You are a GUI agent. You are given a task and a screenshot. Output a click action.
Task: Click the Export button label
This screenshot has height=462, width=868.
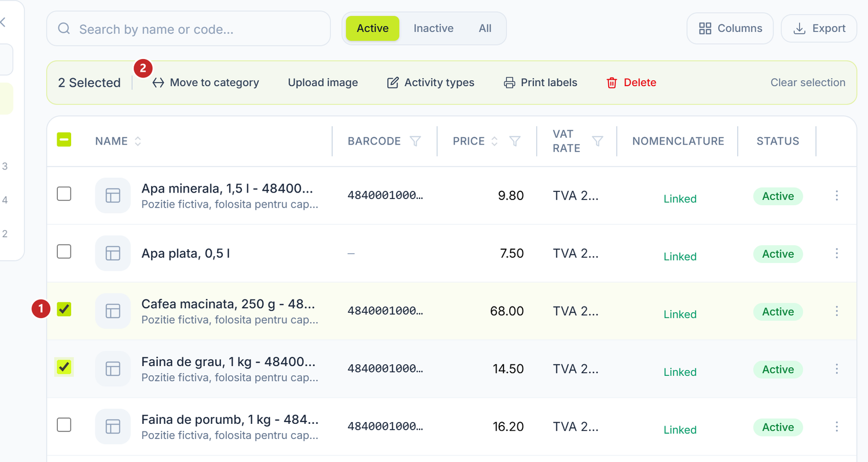pyautogui.click(x=829, y=28)
